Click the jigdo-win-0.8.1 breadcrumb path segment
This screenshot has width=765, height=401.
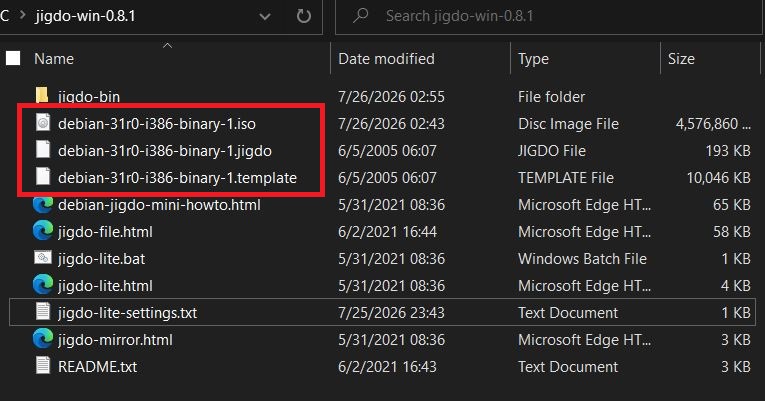click(85, 16)
